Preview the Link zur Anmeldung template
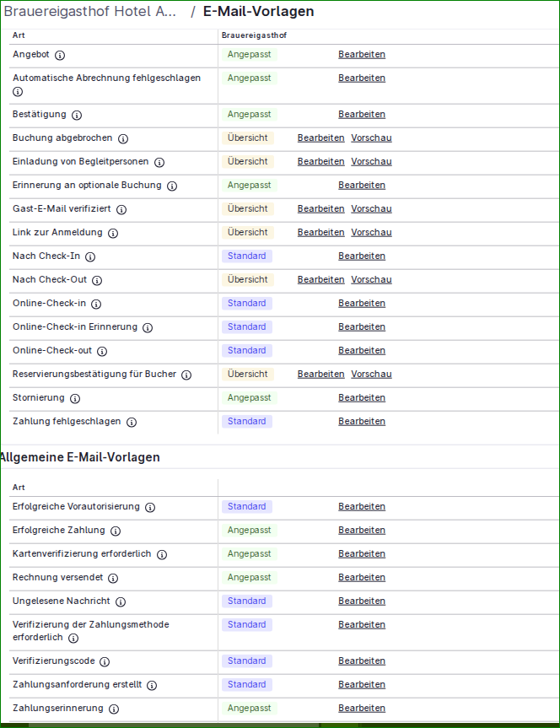 (371, 232)
